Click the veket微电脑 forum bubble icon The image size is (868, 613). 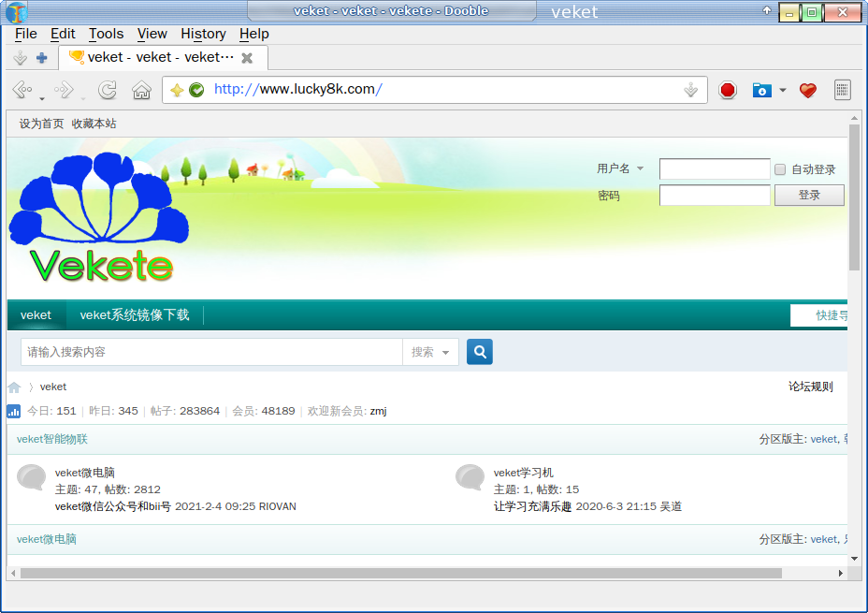[32, 476]
